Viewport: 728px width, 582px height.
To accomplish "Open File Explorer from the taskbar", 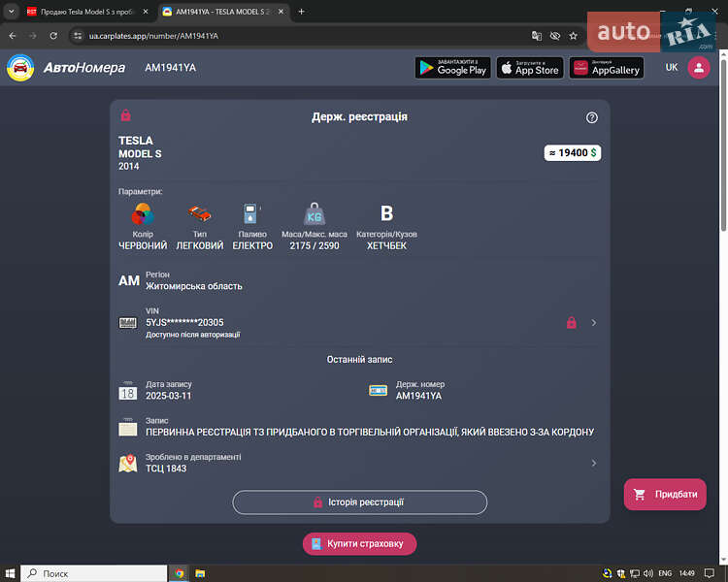I will click(x=200, y=573).
